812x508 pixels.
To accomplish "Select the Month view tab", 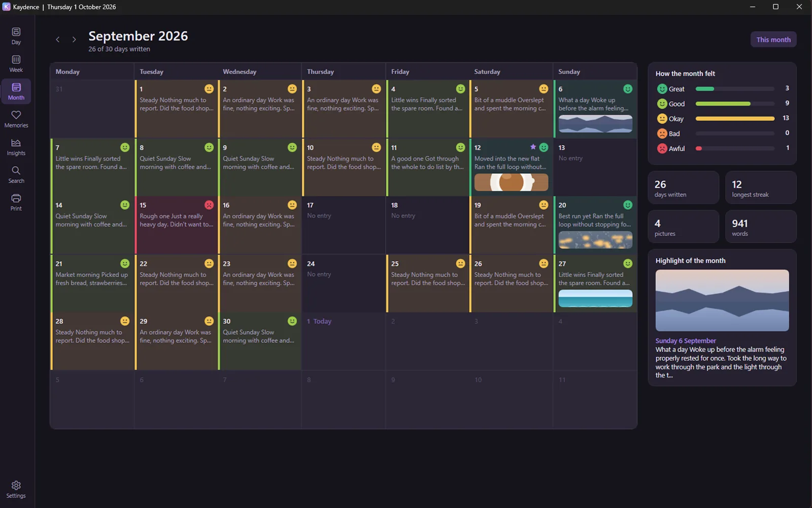I will pos(16,91).
